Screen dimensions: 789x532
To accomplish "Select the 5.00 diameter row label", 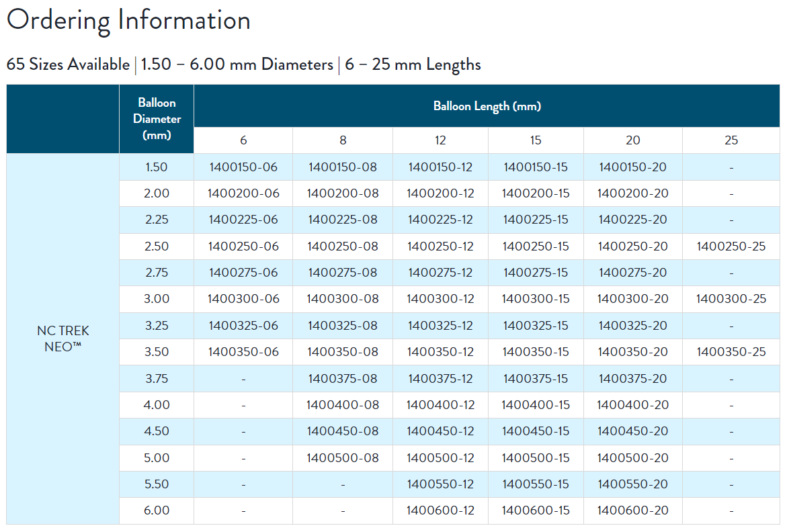I will (157, 458).
